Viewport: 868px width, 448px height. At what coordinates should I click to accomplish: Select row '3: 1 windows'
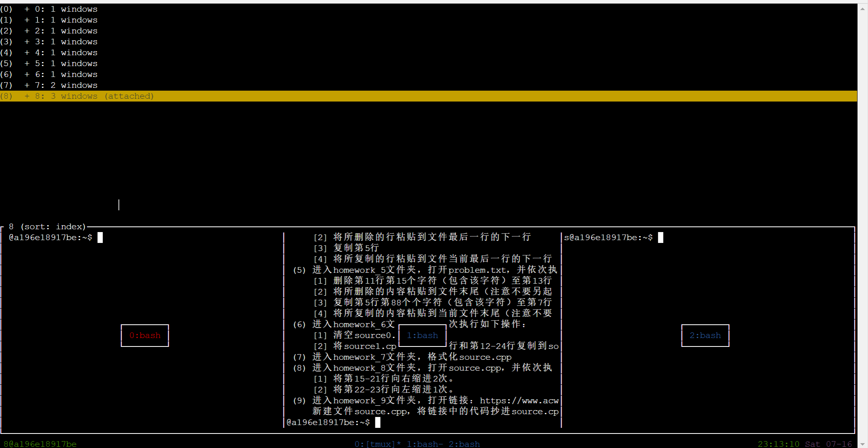[429, 41]
